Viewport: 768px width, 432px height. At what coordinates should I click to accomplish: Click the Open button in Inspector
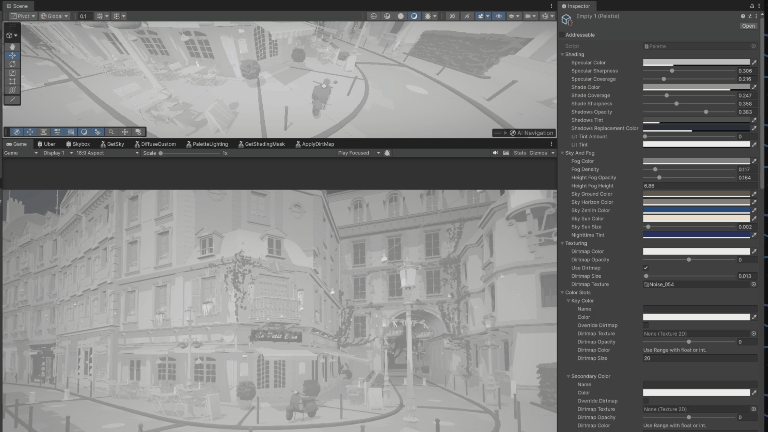click(748, 26)
